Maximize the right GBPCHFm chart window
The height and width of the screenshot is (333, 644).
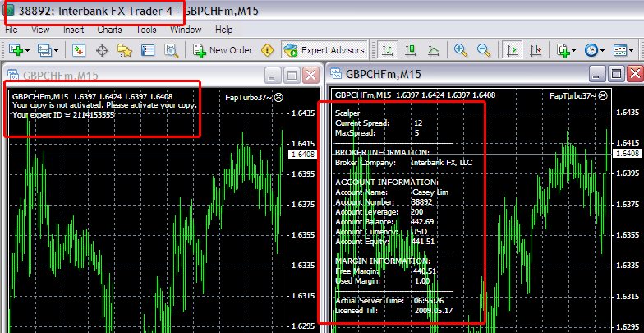click(x=616, y=74)
